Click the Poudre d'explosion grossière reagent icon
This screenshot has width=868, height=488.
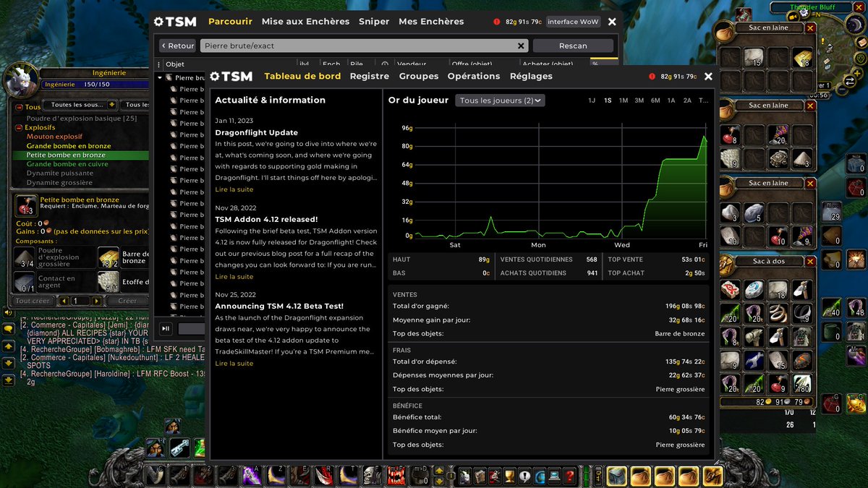point(25,258)
